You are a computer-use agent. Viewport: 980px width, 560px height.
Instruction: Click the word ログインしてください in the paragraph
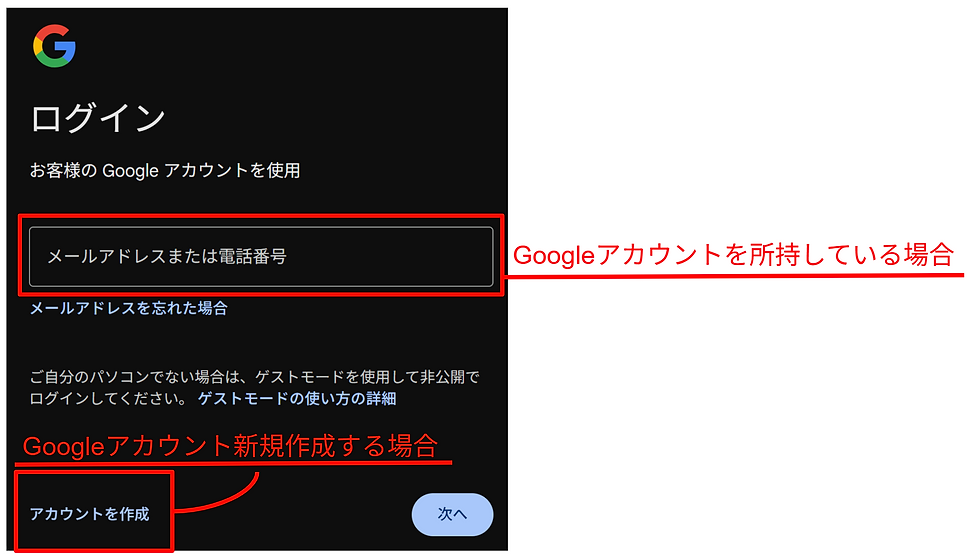coord(108,398)
